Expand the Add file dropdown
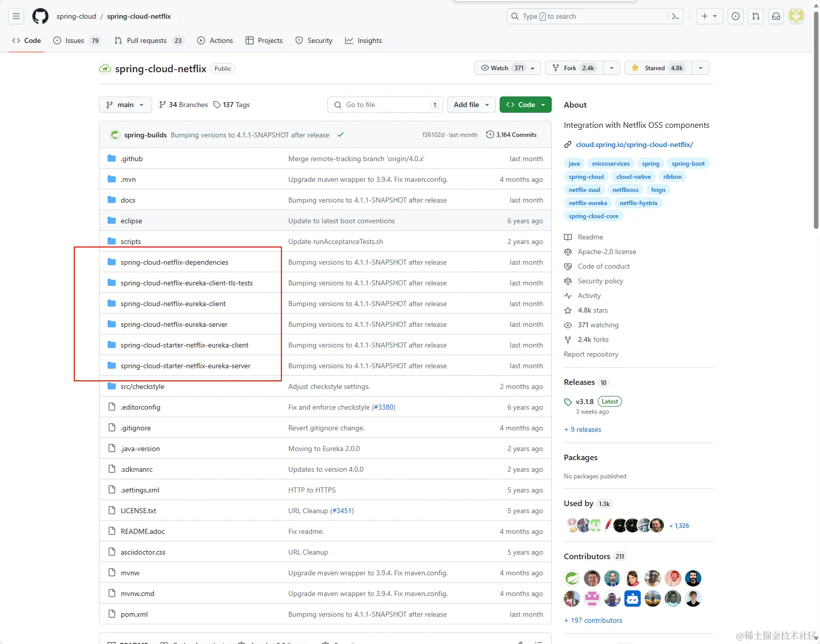Image resolution: width=820 pixels, height=644 pixels. click(x=471, y=105)
